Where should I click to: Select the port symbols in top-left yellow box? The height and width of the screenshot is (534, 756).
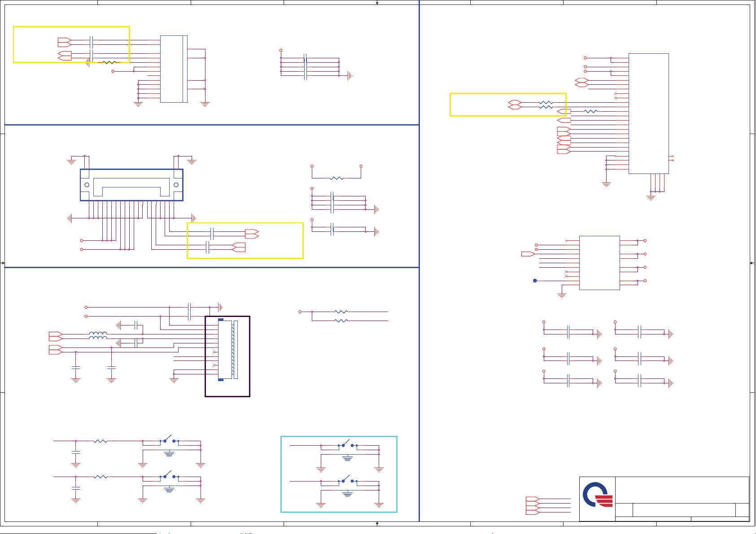65,49
